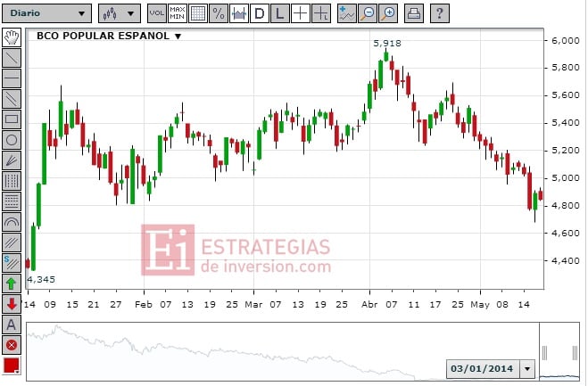Toggle the price range band button
This screenshot has width=588, height=386.
click(239, 13)
